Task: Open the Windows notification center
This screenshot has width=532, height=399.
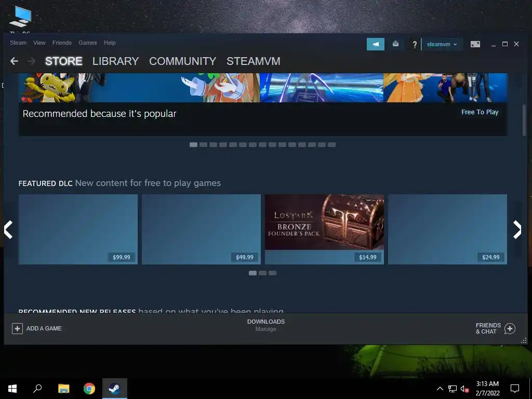Action: pos(515,389)
